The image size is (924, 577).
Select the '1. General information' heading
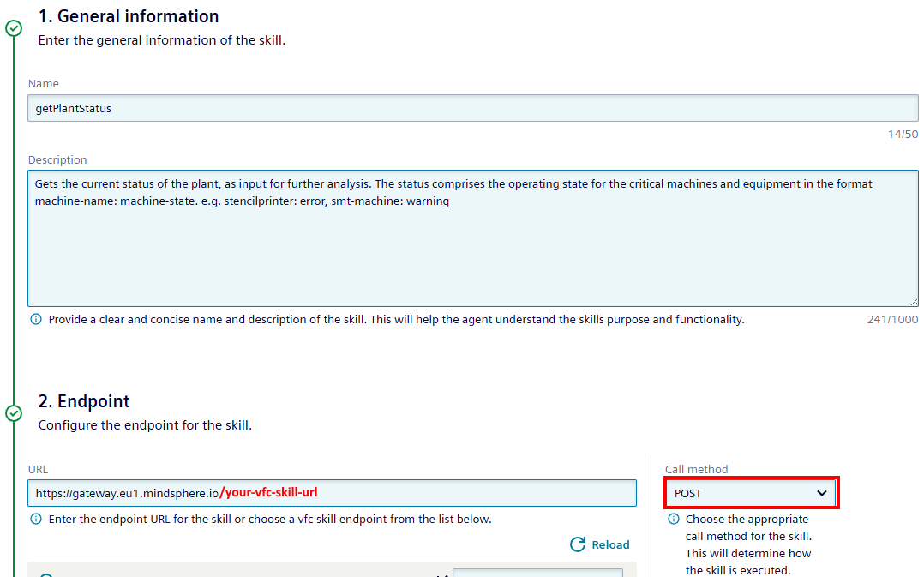click(129, 16)
